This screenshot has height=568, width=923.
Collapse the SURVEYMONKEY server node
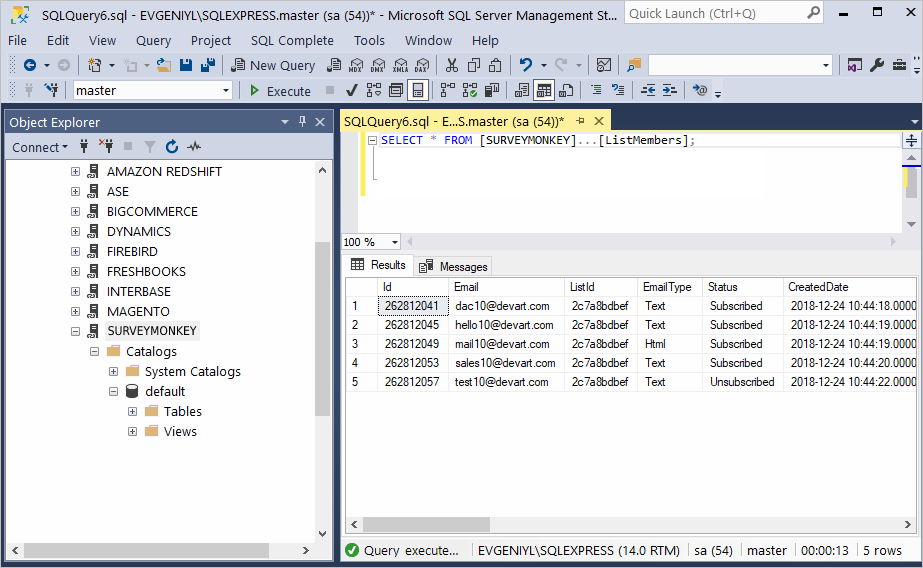76,331
